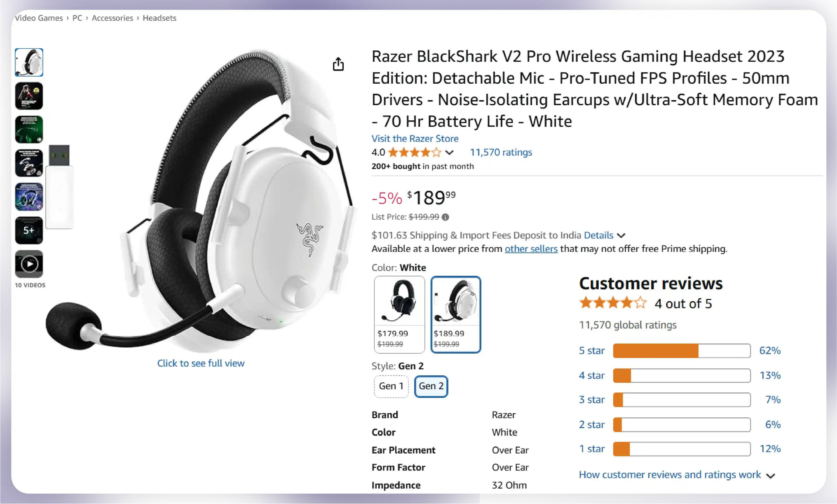This screenshot has width=837, height=504.
Task: Click the main headset product image
Action: click(200, 200)
